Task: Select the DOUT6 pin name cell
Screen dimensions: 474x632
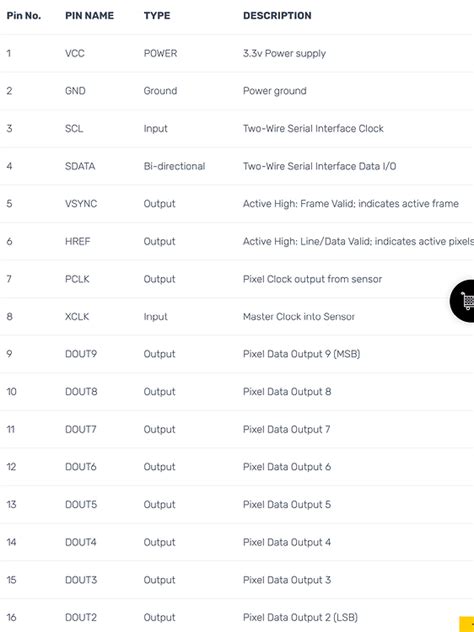Action: tap(81, 467)
